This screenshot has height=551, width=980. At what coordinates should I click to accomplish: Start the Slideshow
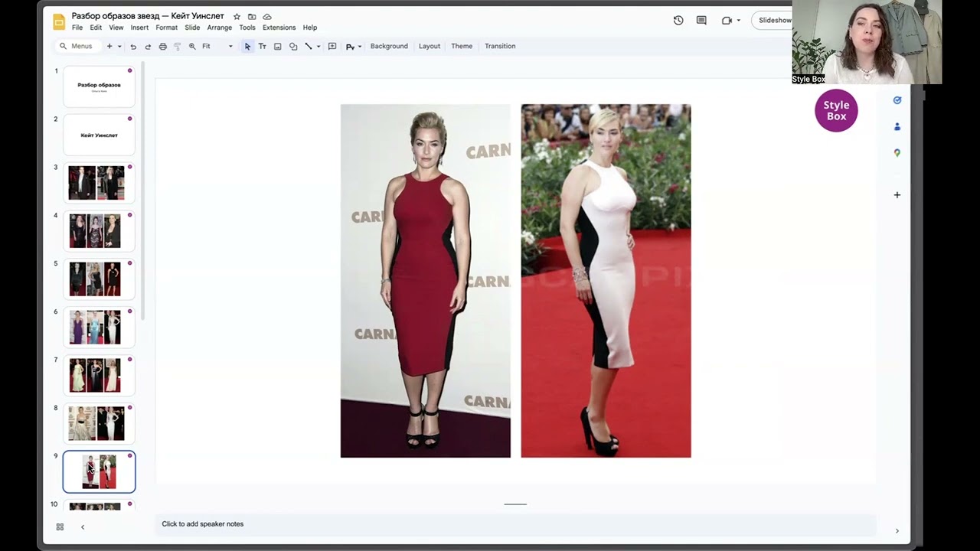coord(773,21)
